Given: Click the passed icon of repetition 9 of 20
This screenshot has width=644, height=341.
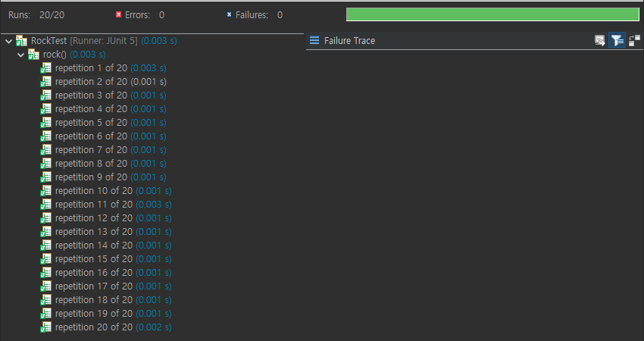Looking at the screenshot, I should tap(45, 177).
